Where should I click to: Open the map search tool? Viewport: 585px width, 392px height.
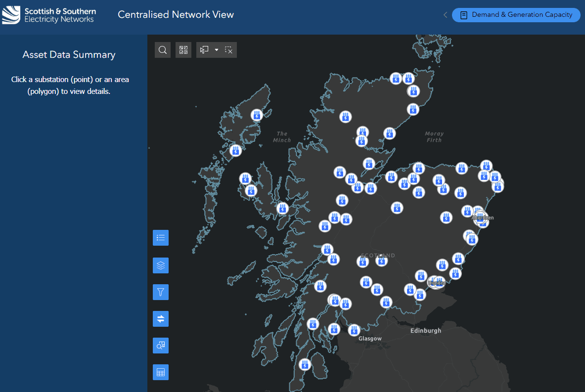click(163, 49)
